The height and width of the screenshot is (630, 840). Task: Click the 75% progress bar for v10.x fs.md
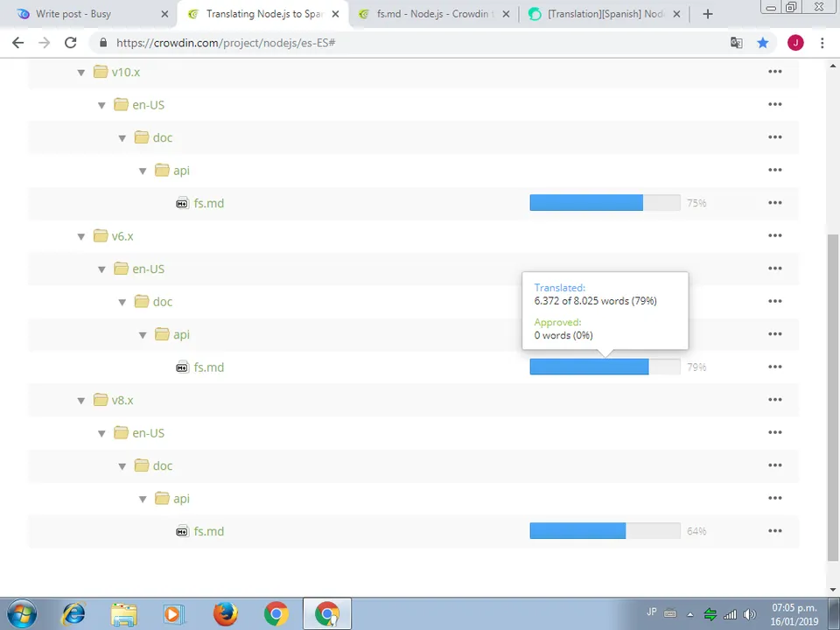[x=605, y=202]
